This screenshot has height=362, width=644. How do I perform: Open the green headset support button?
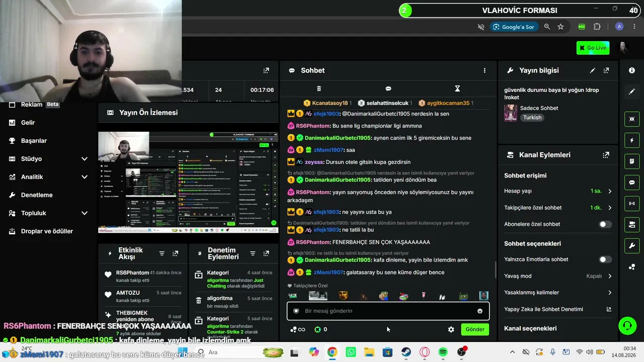click(627, 325)
